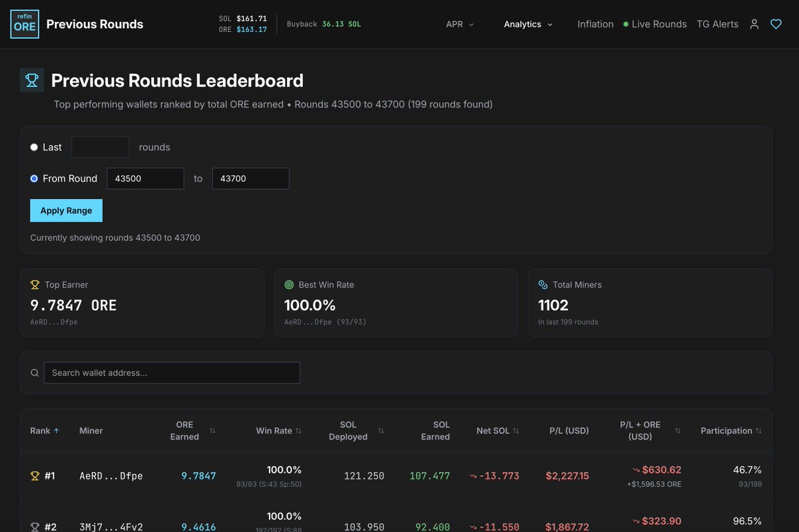
Task: Click the From Round start input 43500
Action: tap(145, 178)
